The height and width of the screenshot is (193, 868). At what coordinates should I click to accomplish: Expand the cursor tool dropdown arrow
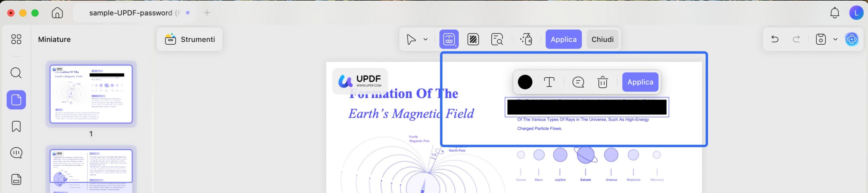(x=426, y=39)
